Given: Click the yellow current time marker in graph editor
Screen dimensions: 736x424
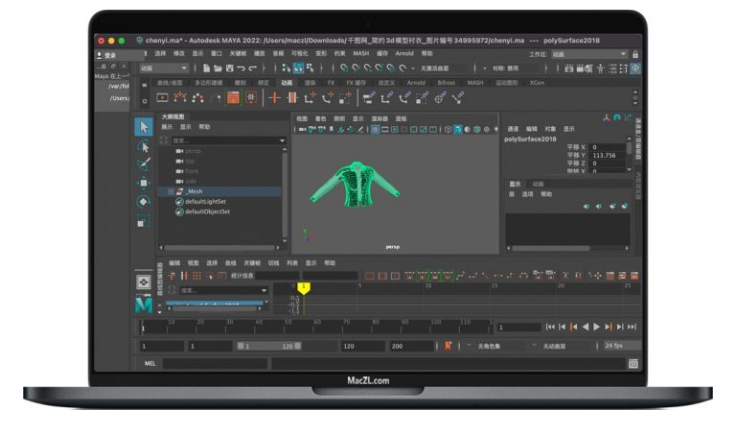Looking at the screenshot, I should pos(304,288).
